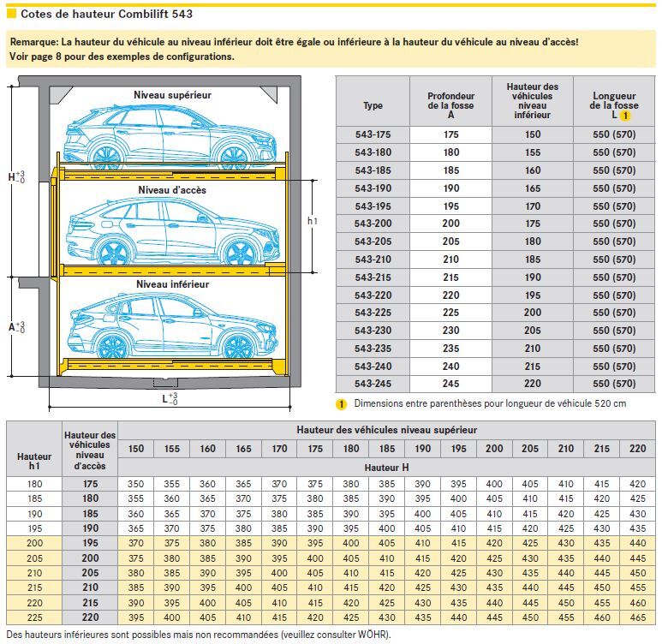This screenshot has width=662, height=644.
Task: Click the yellow footnote marker beside Dimensions note
Action: (x=340, y=403)
